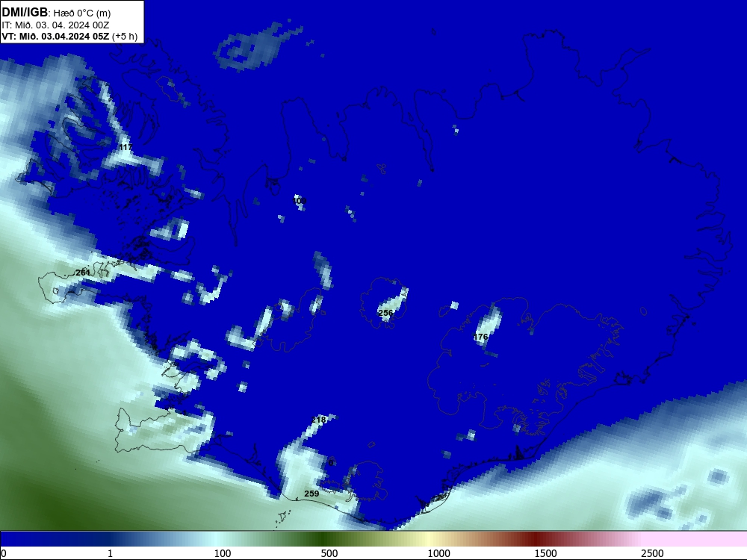Click the map value '117'

[x=125, y=147]
